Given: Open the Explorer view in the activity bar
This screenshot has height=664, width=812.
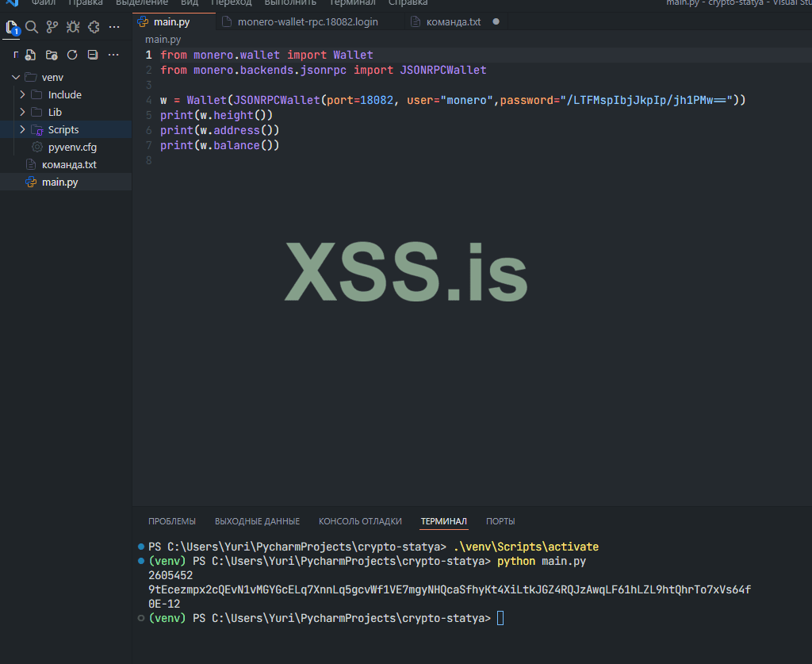Looking at the screenshot, I should click(12, 27).
